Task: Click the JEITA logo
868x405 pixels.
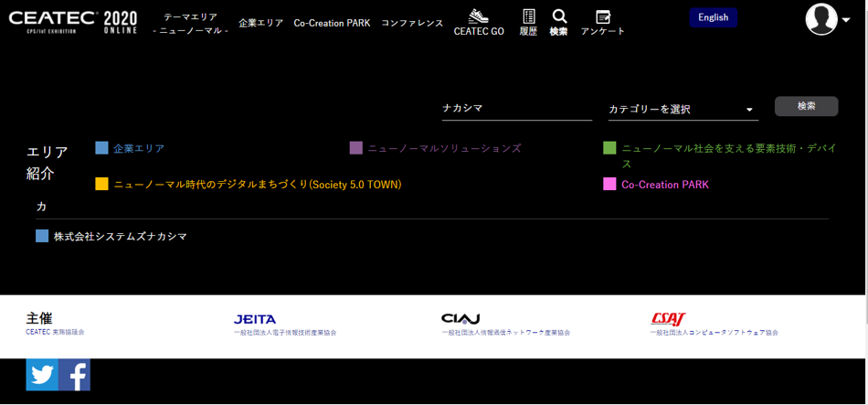Action: [255, 319]
